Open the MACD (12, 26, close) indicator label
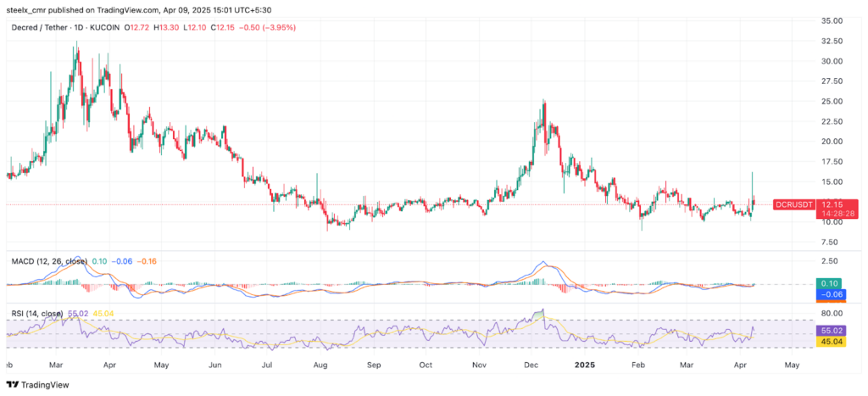 click(49, 261)
